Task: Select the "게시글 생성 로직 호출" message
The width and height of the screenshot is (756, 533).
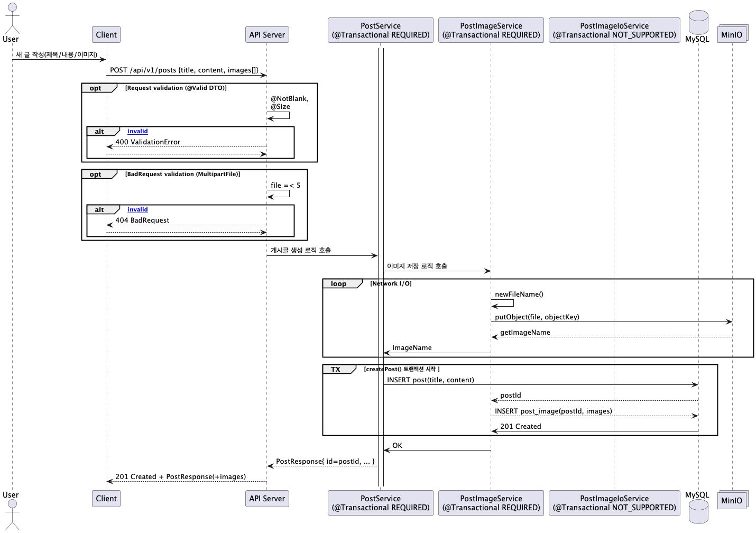Action: pyautogui.click(x=301, y=250)
